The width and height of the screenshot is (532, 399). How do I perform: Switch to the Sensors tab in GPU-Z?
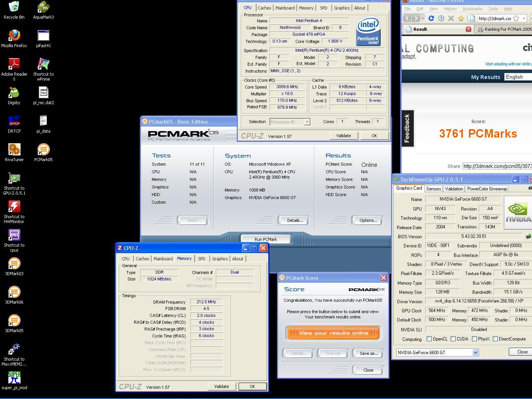click(x=434, y=189)
